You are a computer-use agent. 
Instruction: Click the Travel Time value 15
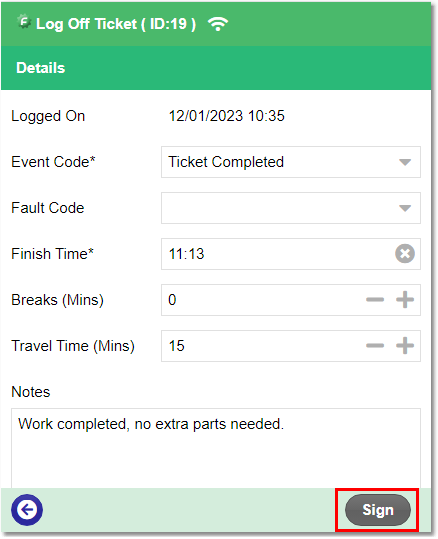point(176,345)
